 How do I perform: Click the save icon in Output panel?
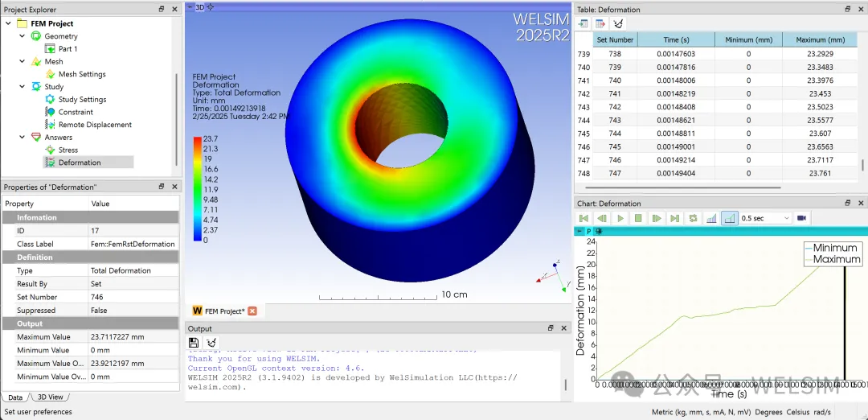[194, 343]
